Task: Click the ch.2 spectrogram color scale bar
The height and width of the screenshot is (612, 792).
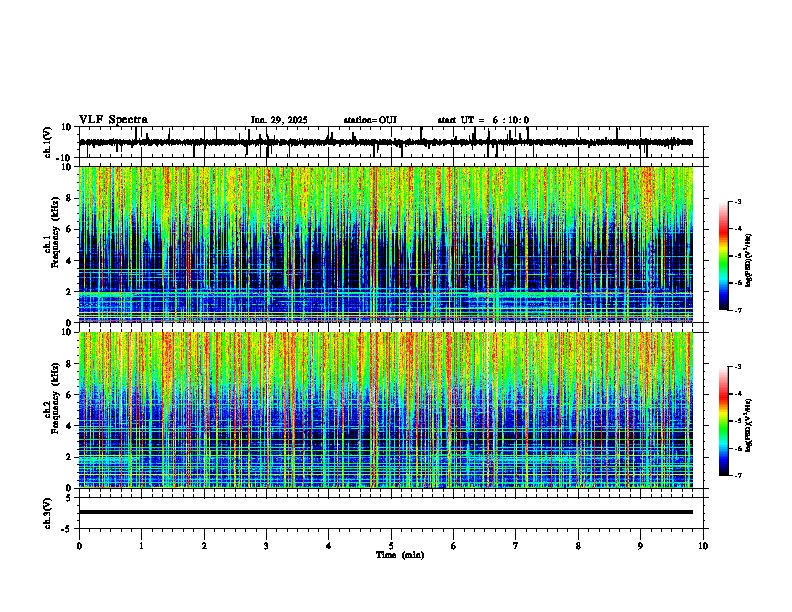Action: coord(724,421)
